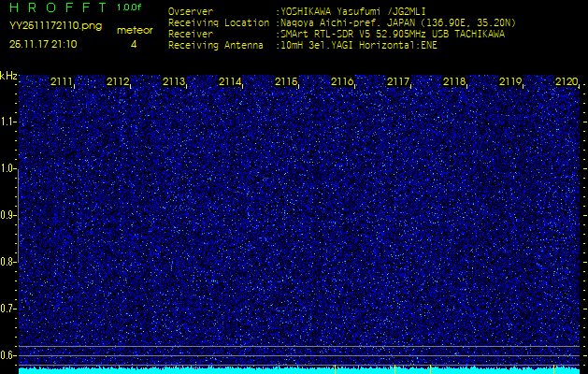Click time marker 2111
Viewport: 588px width, 374px height.
click(x=62, y=81)
